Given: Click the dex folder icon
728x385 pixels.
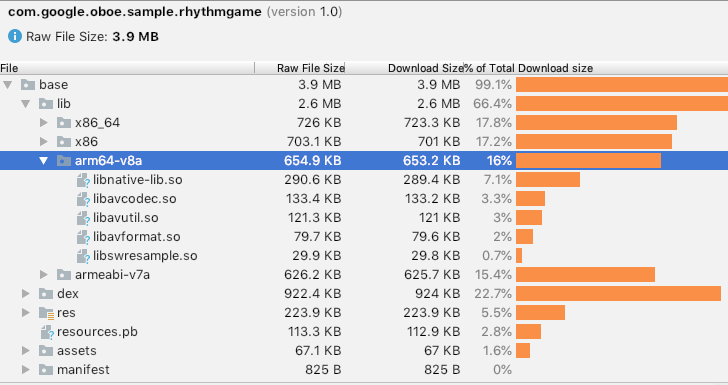Looking at the screenshot, I should pos(46,294).
